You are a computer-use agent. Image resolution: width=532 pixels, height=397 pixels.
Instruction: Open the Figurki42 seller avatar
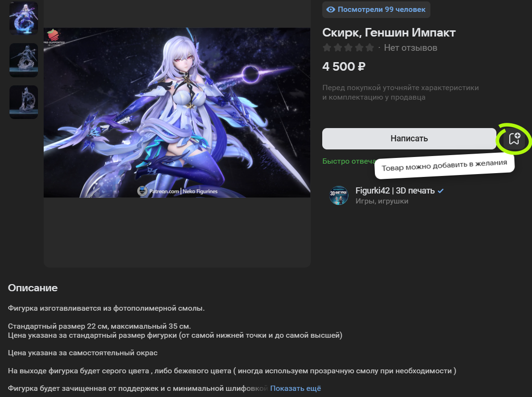click(x=338, y=195)
